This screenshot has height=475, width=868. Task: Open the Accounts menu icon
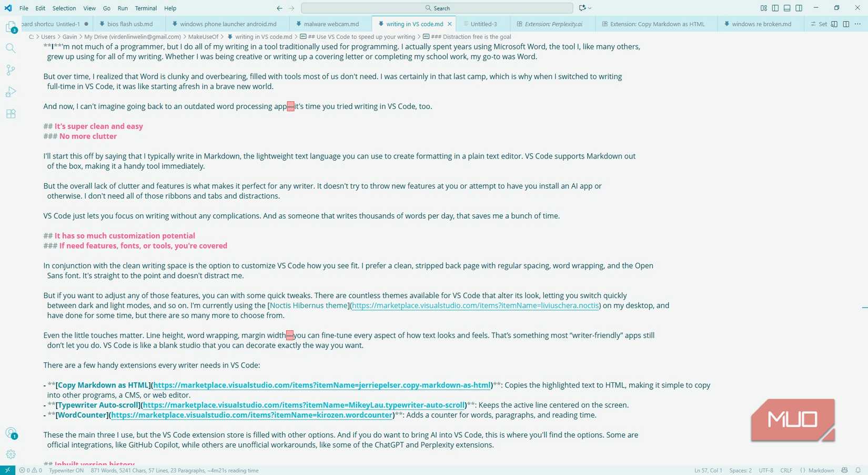[11, 433]
